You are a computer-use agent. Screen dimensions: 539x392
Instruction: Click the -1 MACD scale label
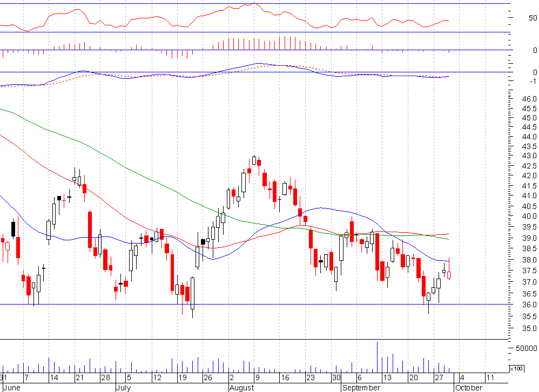533,81
